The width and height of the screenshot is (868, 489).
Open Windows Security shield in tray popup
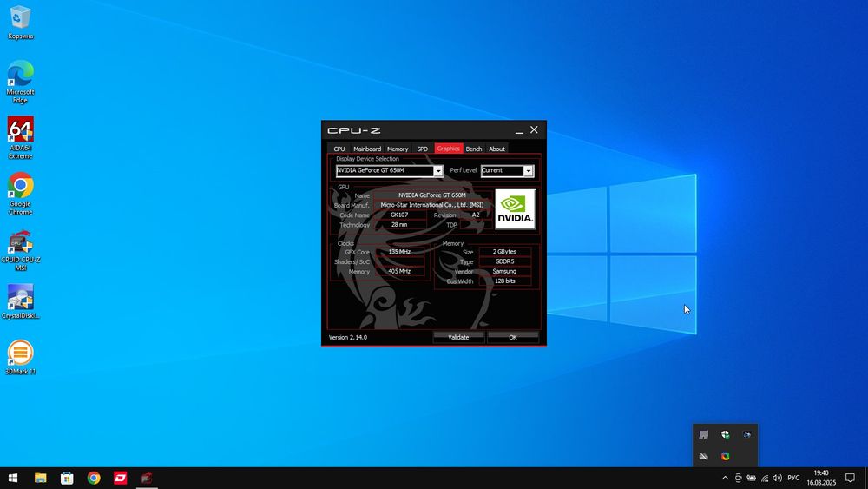click(725, 435)
